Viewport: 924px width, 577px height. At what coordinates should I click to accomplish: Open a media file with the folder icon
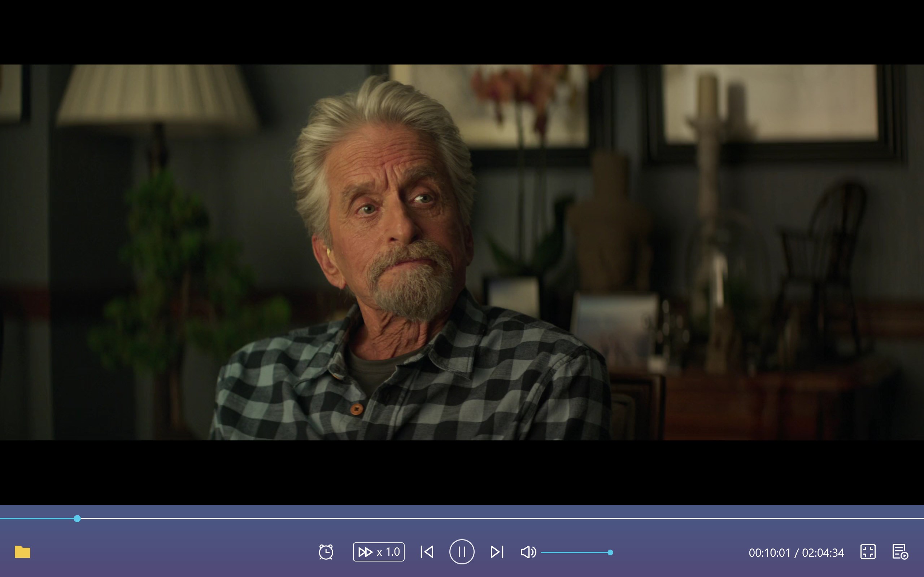point(22,552)
